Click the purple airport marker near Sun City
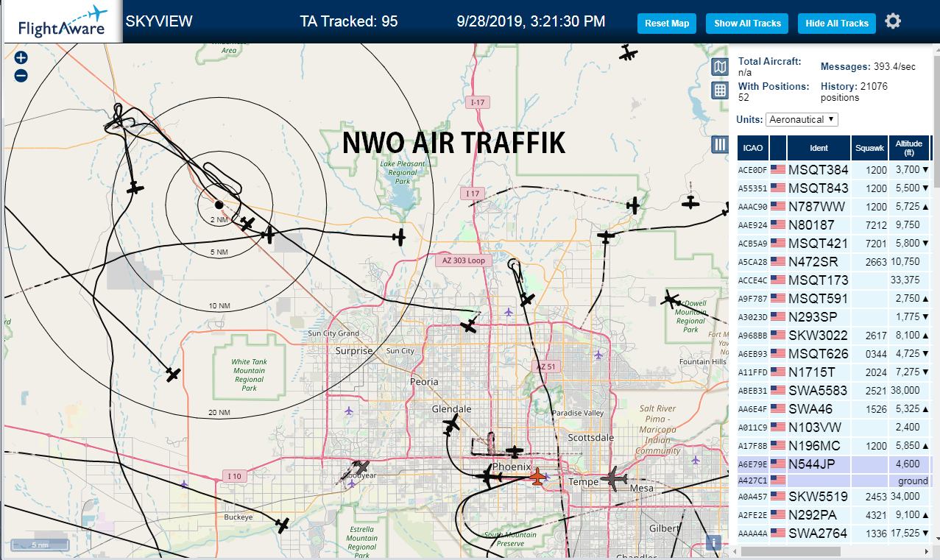This screenshot has width=940, height=560. pos(348,411)
